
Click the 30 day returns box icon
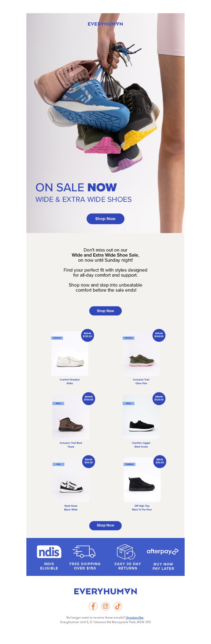pos(126,552)
